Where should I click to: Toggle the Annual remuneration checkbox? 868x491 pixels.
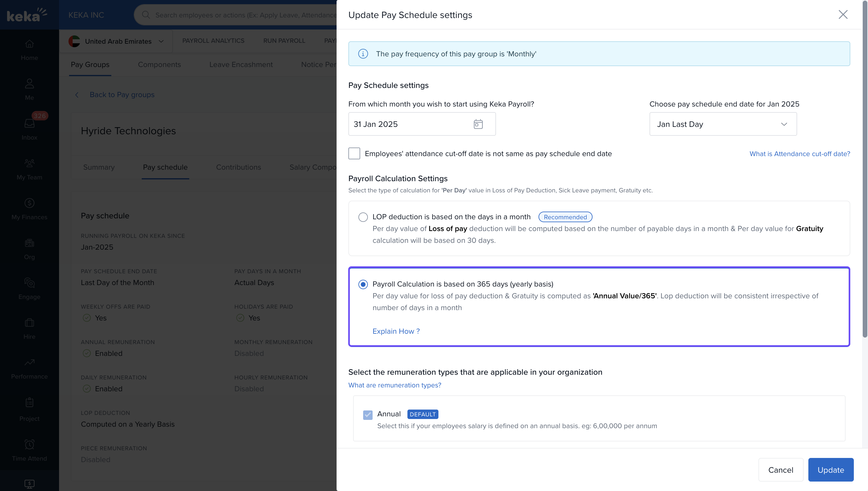point(368,415)
